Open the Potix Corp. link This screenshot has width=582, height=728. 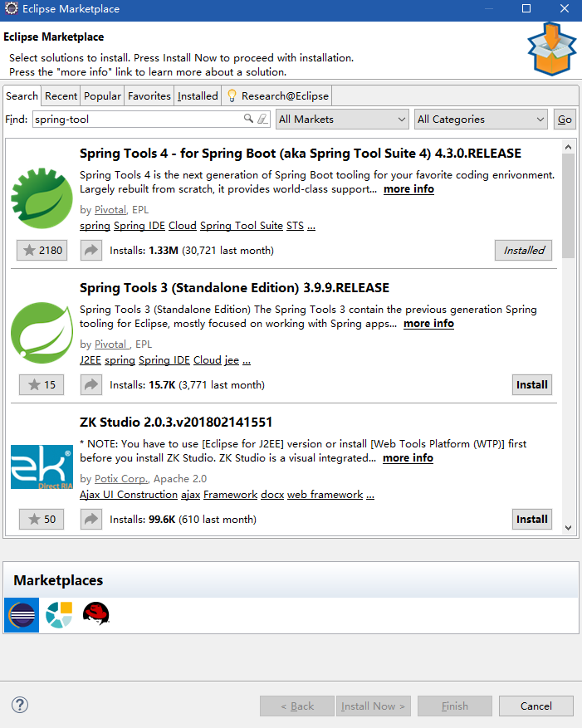tap(120, 479)
